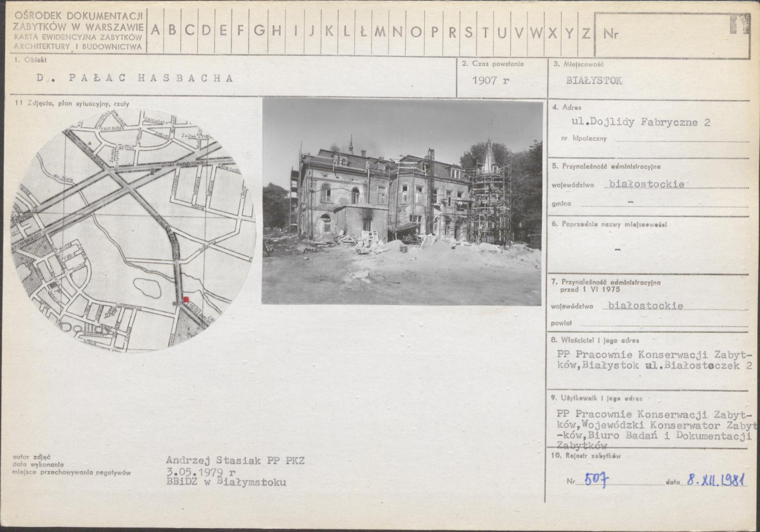Select the object name 'D. PAŁAC HASBACHA'
Image resolution: width=760 pixels, height=532 pixels.
(136, 78)
